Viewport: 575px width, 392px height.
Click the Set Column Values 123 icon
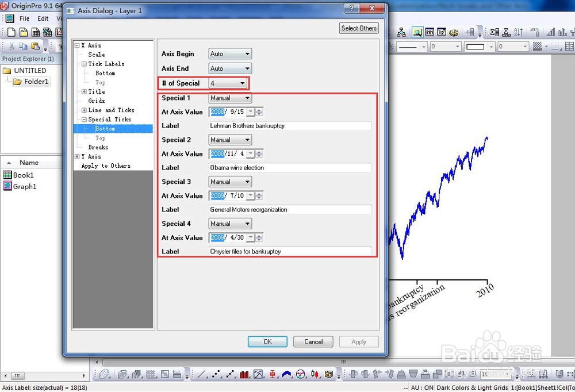(x=535, y=32)
